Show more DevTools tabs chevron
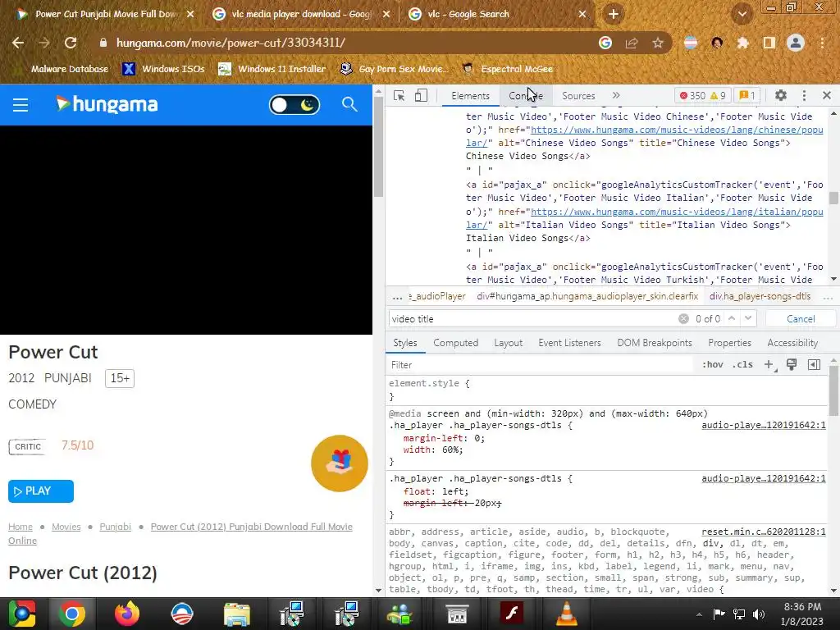Screen dimensions: 840x630 pos(616,95)
